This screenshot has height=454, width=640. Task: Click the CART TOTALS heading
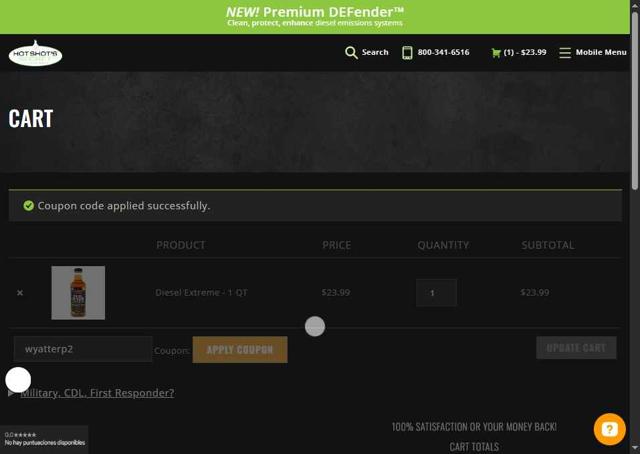click(x=474, y=447)
